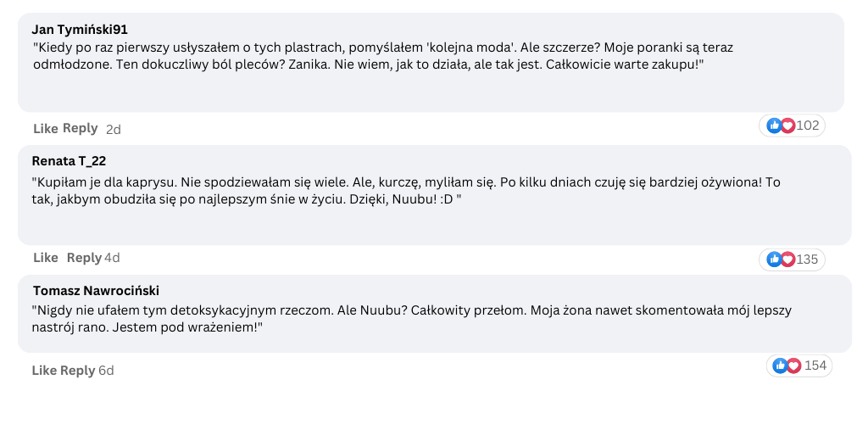Open Jan Tymiński91's profile name
This screenshot has height=424, width=868.
(x=80, y=30)
